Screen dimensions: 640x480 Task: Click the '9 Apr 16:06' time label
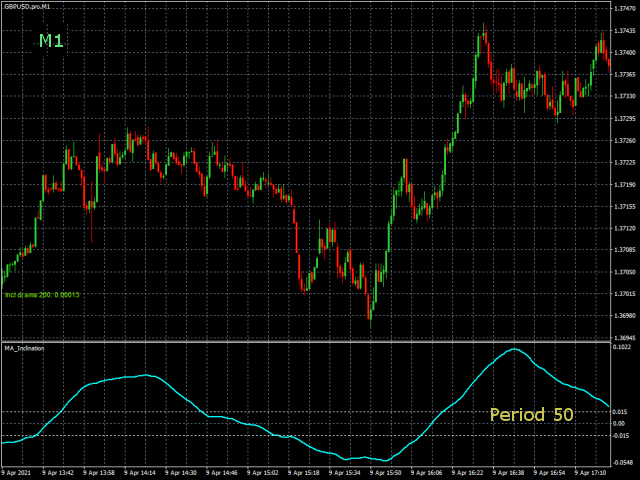click(427, 473)
